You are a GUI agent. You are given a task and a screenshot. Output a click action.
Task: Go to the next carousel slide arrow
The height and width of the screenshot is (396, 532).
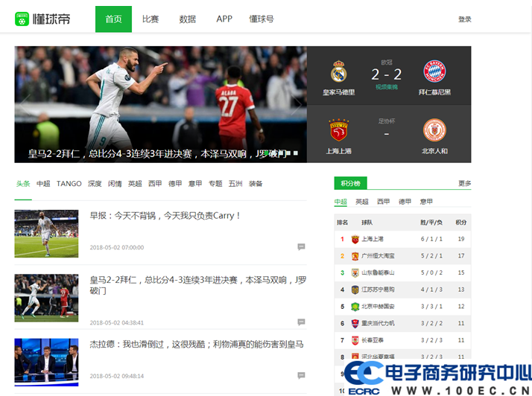tap(296, 104)
